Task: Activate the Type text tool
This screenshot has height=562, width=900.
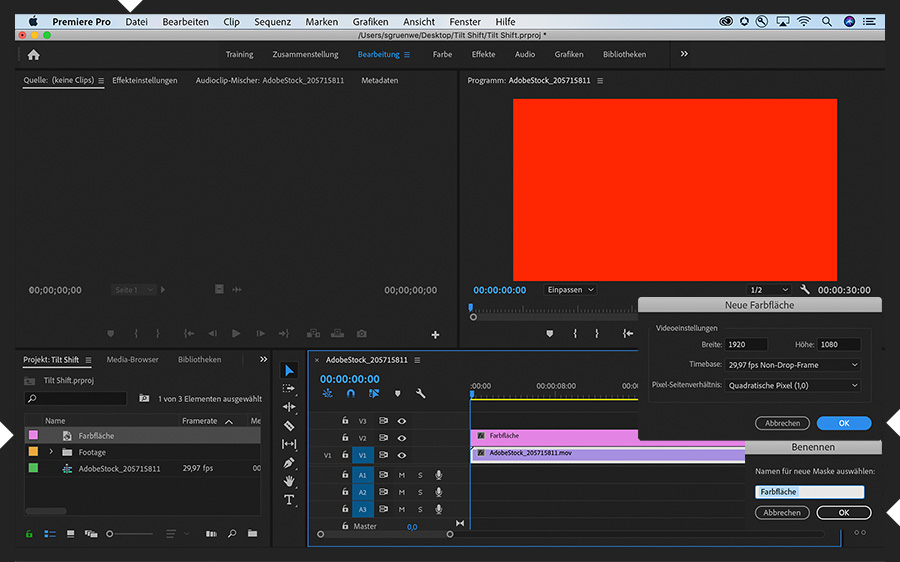Action: click(x=289, y=499)
